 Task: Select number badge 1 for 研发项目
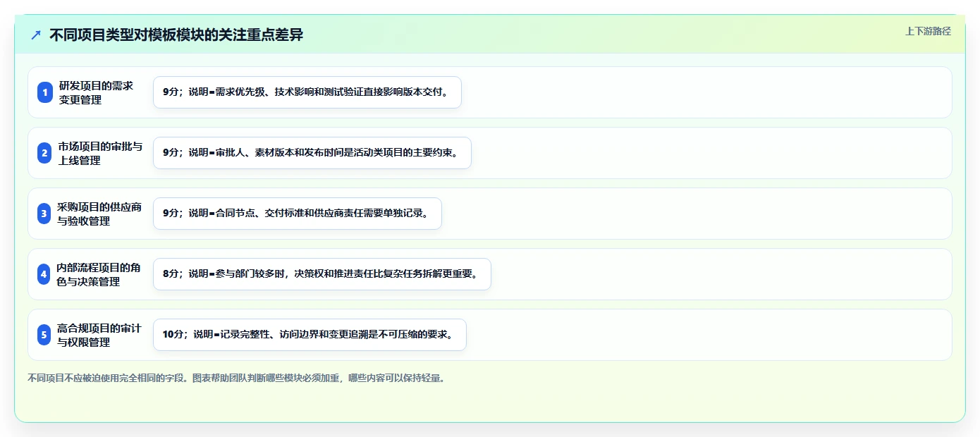[x=45, y=92]
